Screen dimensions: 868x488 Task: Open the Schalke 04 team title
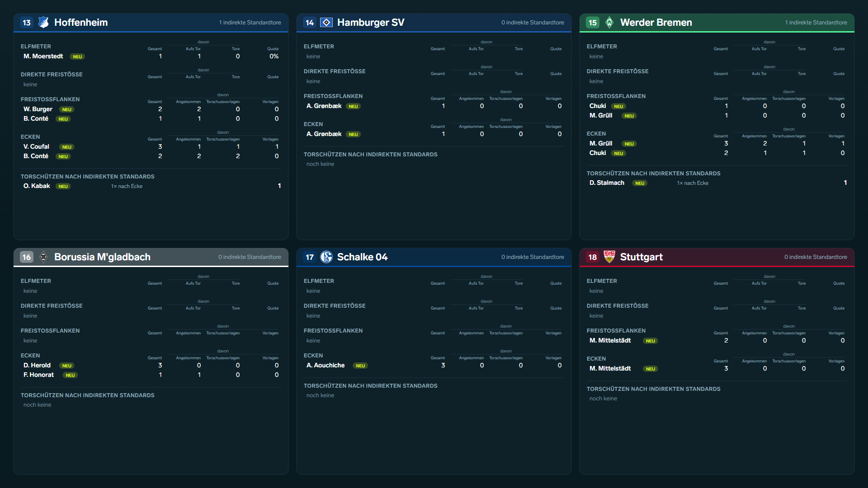(362, 257)
